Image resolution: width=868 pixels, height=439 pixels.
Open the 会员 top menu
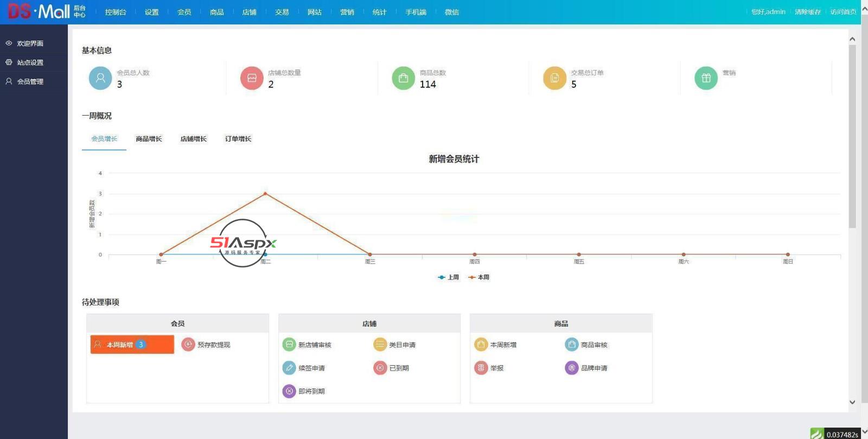[184, 12]
